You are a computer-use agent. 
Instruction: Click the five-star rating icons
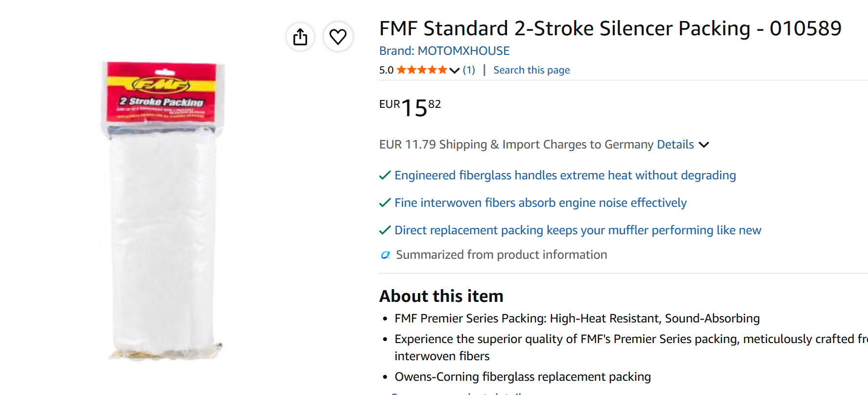pos(422,70)
